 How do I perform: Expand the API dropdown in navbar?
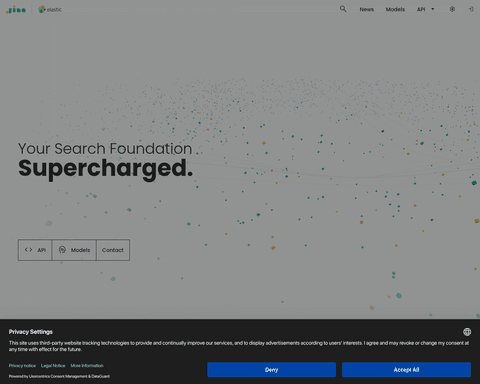pos(425,9)
